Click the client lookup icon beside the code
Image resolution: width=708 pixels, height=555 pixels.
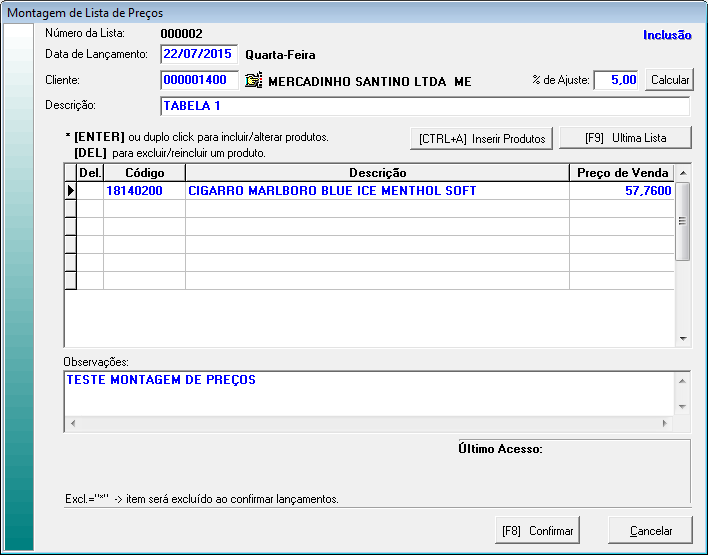(253, 81)
